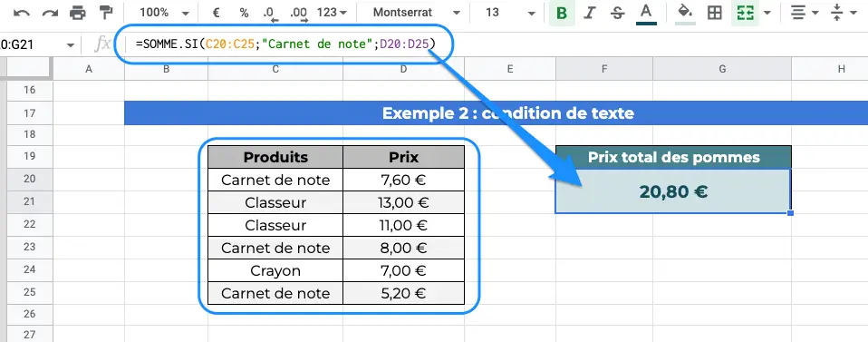Open the text color picker

646,14
